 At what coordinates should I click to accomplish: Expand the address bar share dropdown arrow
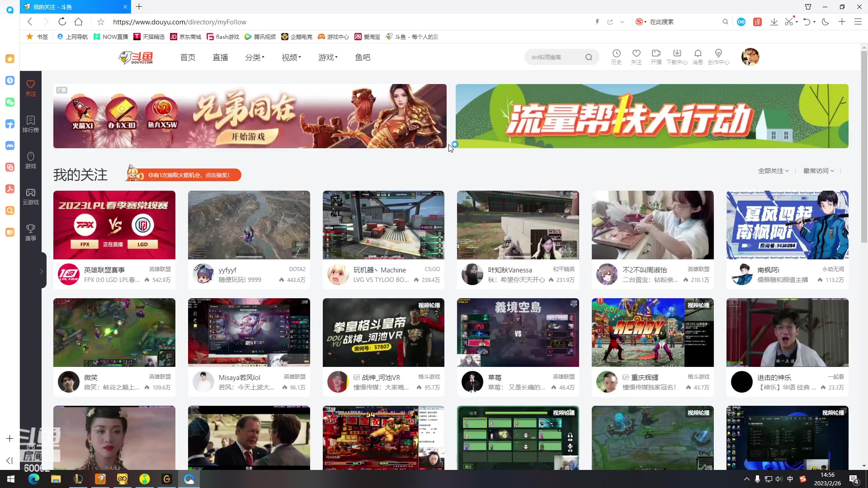click(623, 22)
